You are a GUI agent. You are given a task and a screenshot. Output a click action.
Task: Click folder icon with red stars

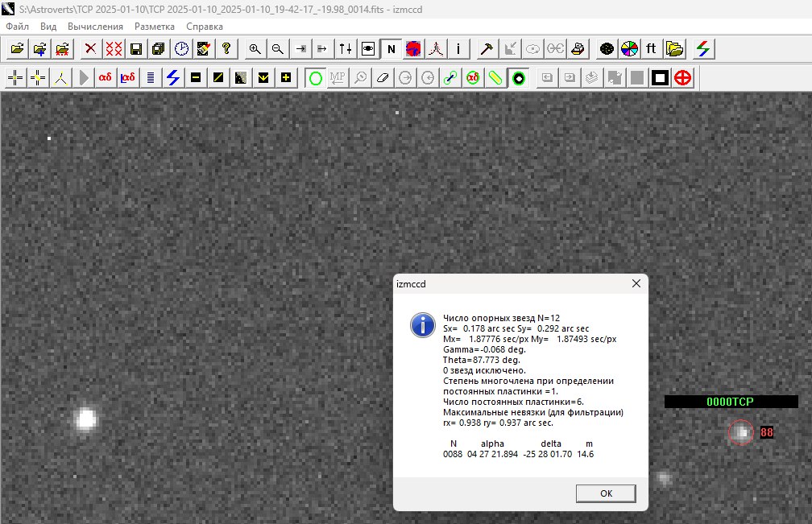pyautogui.click(x=62, y=49)
